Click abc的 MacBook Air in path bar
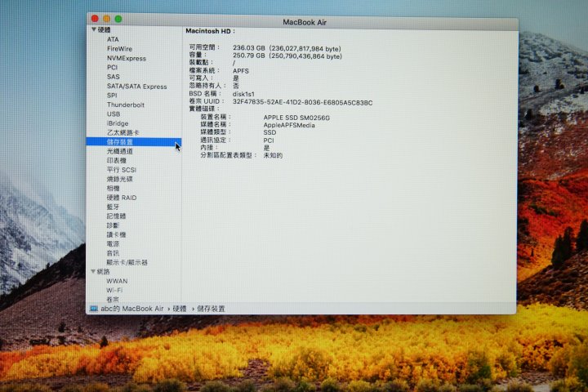Screen dimensions: 588x392 pos(132,309)
